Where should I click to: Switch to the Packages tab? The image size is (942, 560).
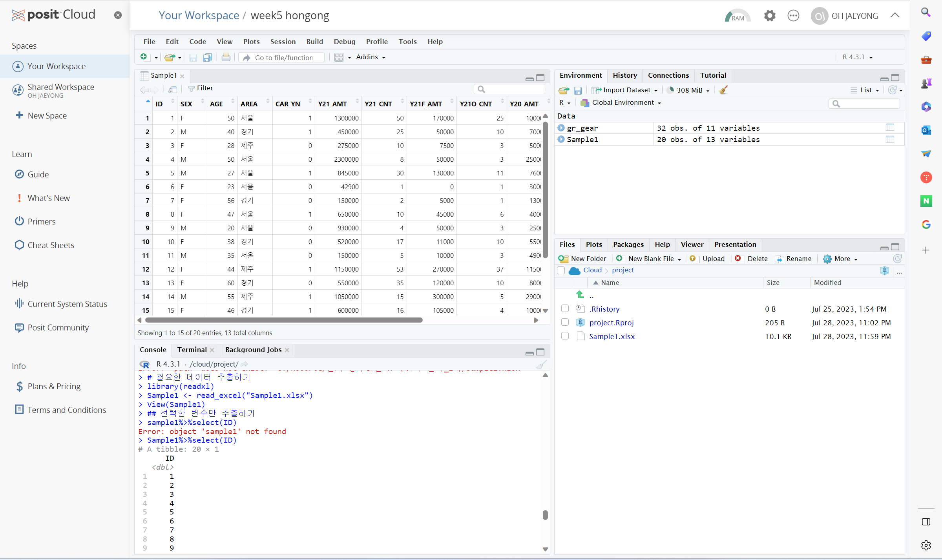coord(628,244)
